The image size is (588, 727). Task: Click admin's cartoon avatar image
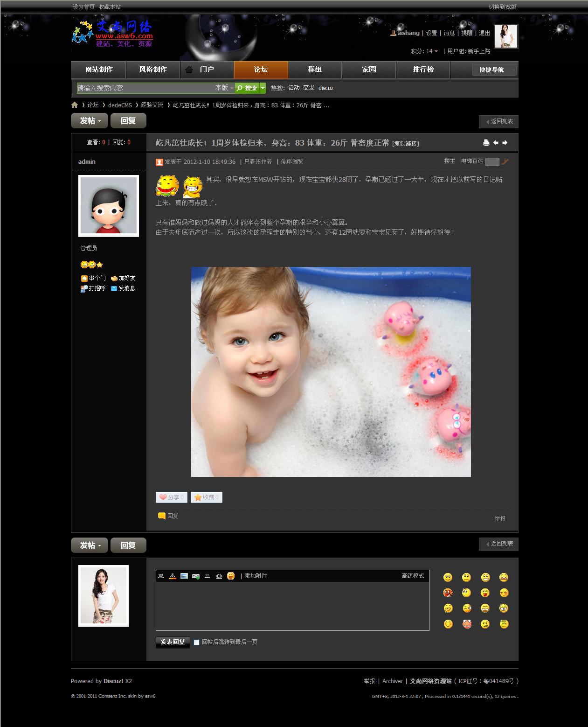click(x=109, y=206)
